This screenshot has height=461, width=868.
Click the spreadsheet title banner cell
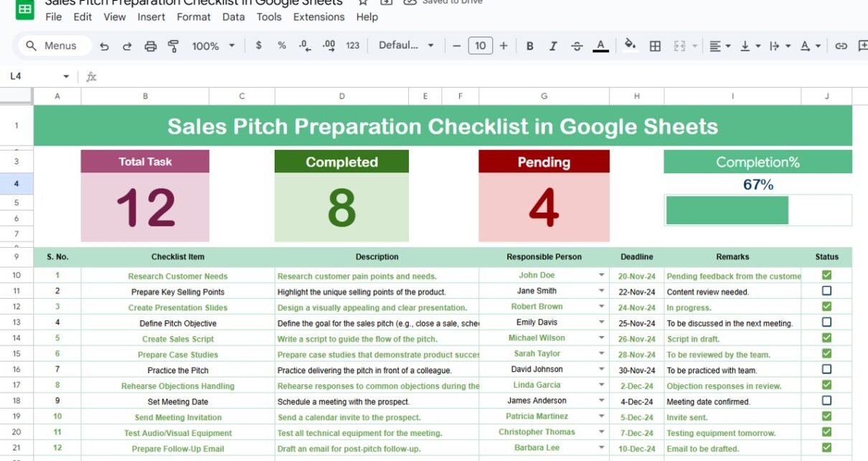[443, 126]
